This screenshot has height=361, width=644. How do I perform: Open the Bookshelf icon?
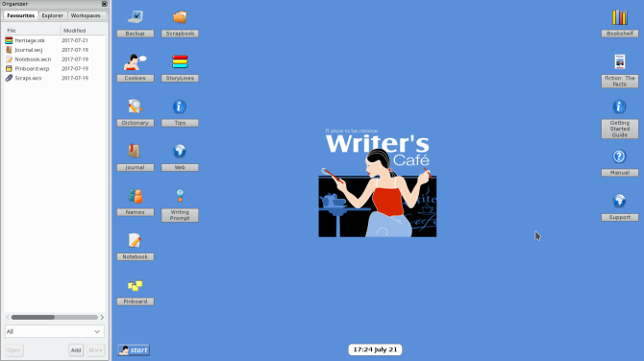[x=620, y=17]
